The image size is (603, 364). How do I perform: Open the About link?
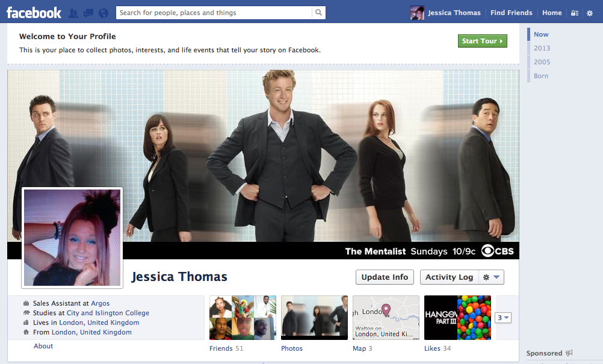point(43,346)
